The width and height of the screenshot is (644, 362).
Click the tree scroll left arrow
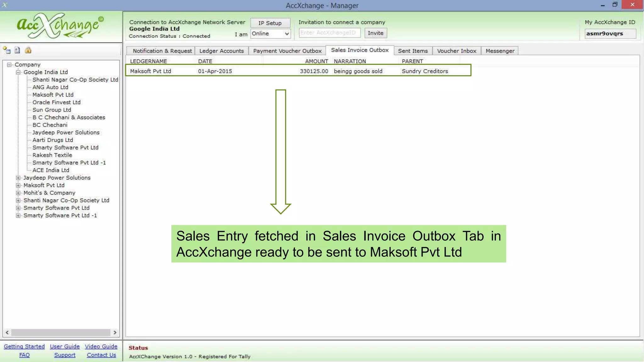click(x=7, y=332)
